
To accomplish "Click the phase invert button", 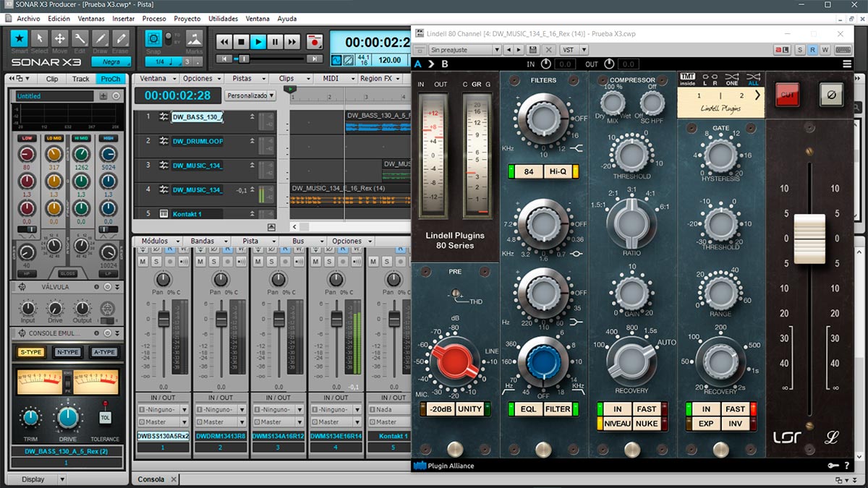I will point(831,94).
